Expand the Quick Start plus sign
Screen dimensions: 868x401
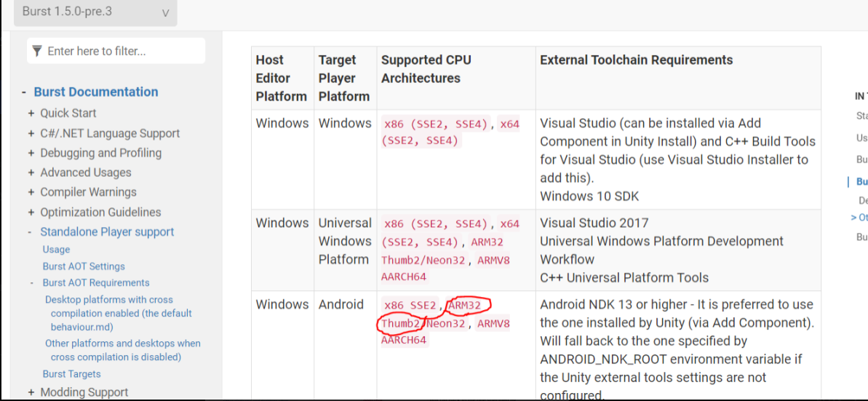[31, 114]
